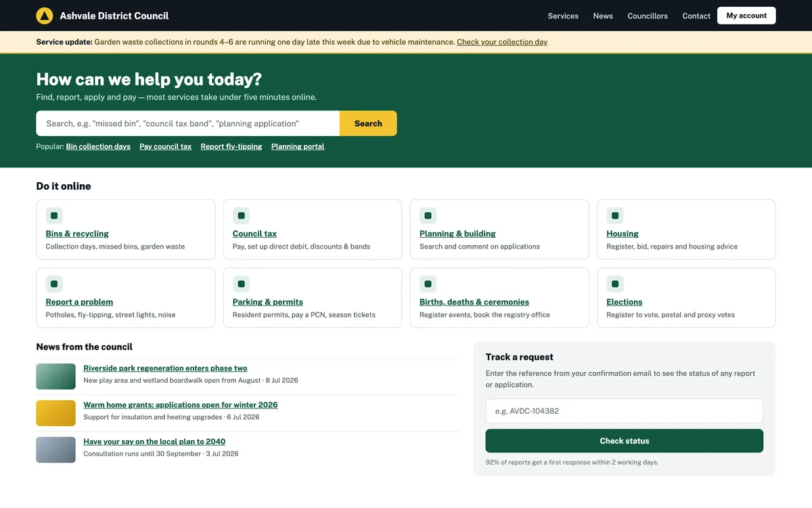
Task: Read Riverside park regeneration enters phase two
Action: (x=165, y=368)
